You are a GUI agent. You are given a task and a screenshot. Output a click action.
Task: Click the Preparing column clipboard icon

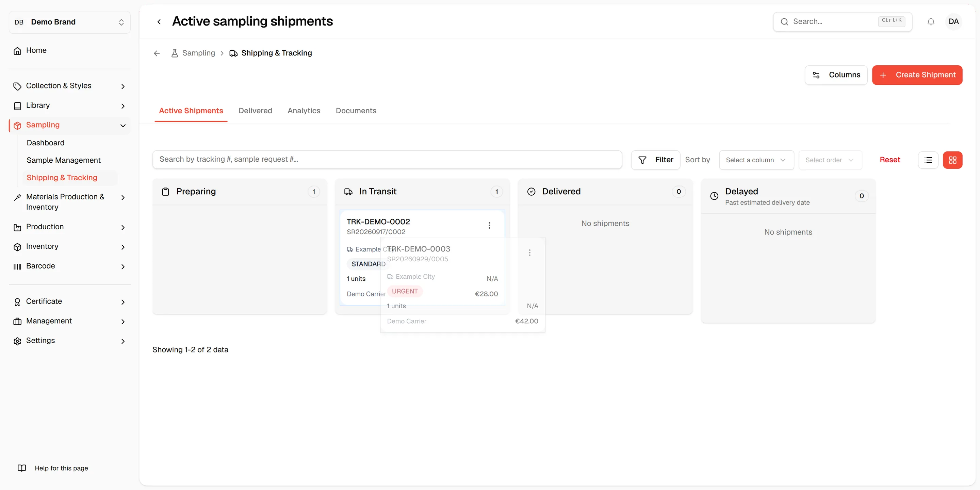pyautogui.click(x=165, y=191)
